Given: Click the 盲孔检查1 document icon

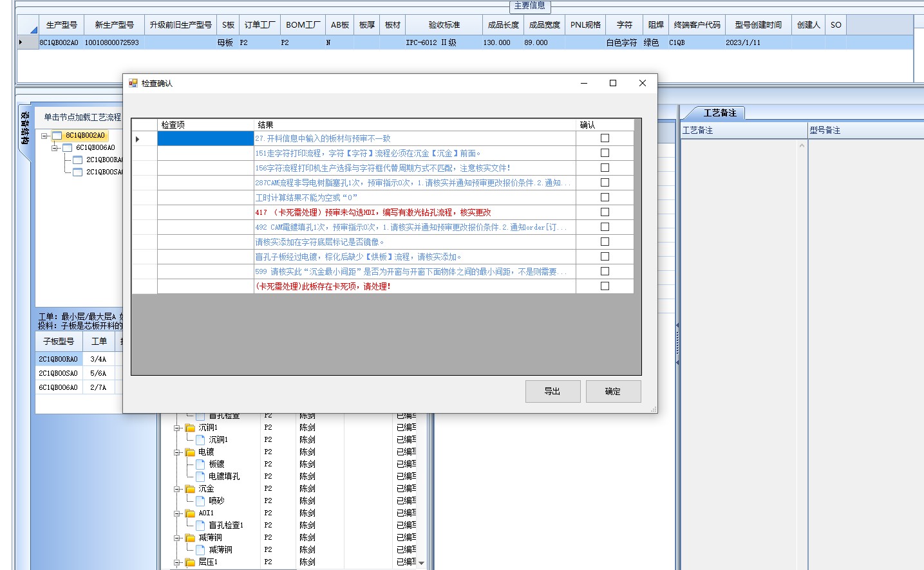Looking at the screenshot, I should coord(201,526).
